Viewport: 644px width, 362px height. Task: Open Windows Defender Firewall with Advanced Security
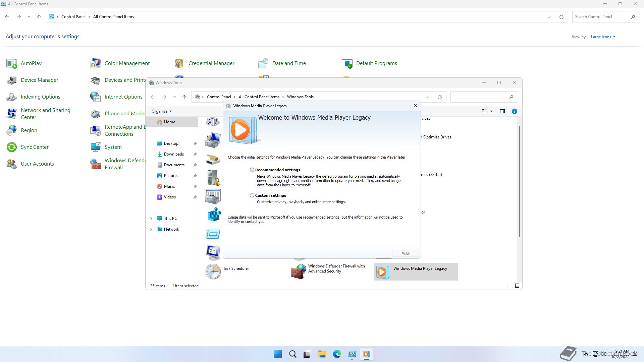[336, 268]
